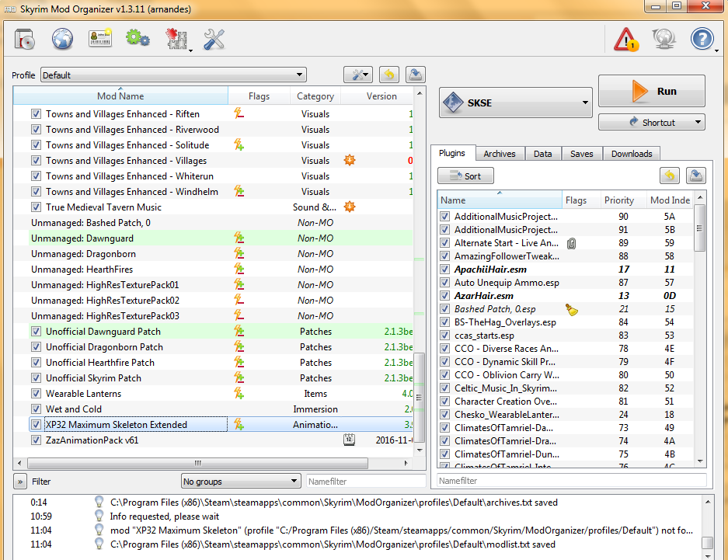Image resolution: width=728 pixels, height=560 pixels.
Task: Click the lightbulb icon on the 10:59 log entry
Action: point(99,516)
